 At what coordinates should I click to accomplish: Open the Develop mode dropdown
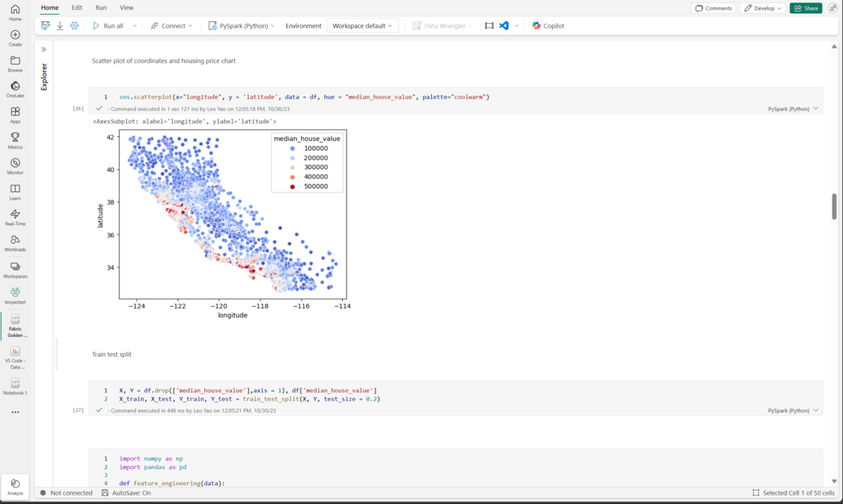[762, 8]
